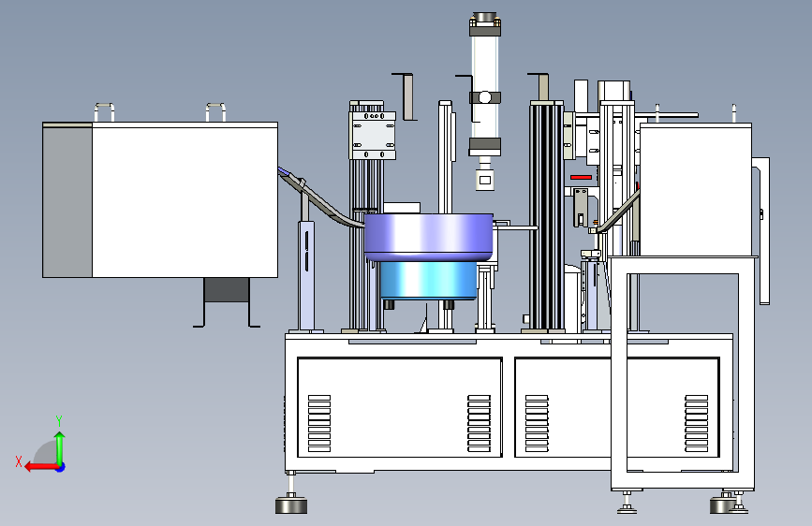Screen dimensions: 812x526
Task: Select the transparent vertical cylinder at top
Action: click(485, 86)
